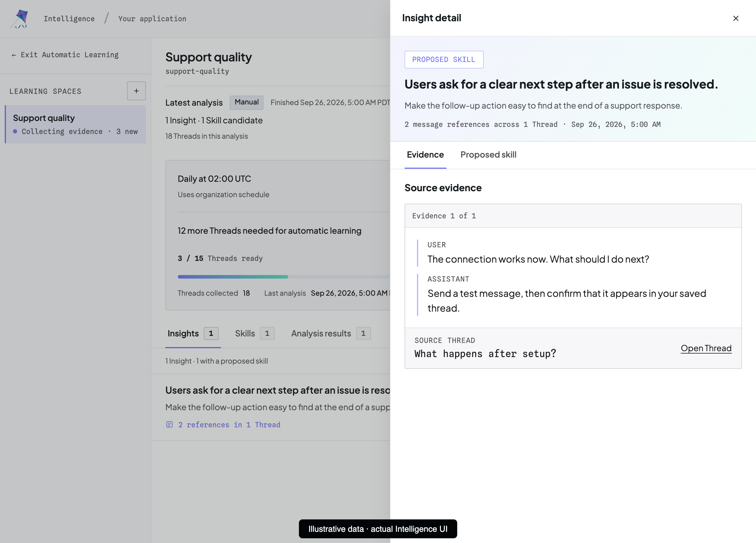756x543 pixels.
Task: Open the Analysis results tab
Action: [331, 333]
